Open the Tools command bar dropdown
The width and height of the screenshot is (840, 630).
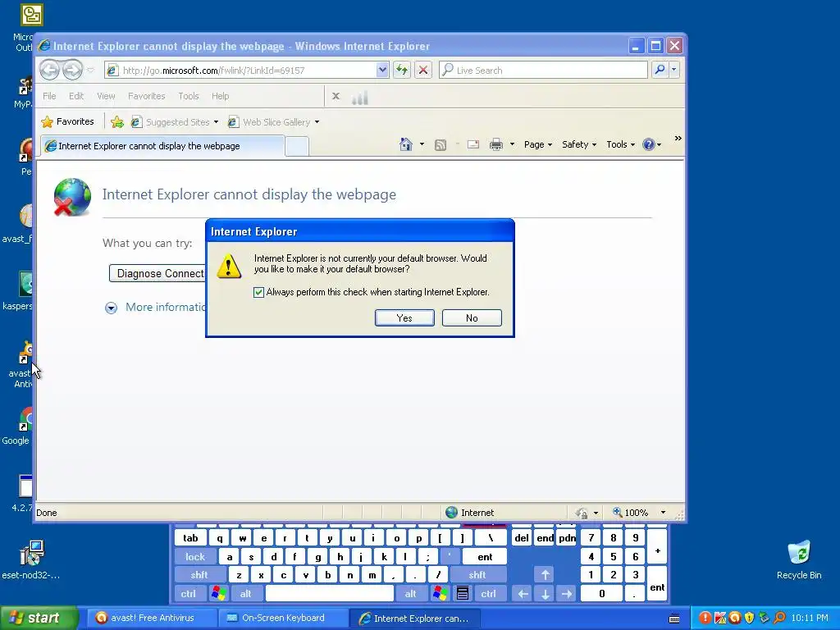[620, 144]
